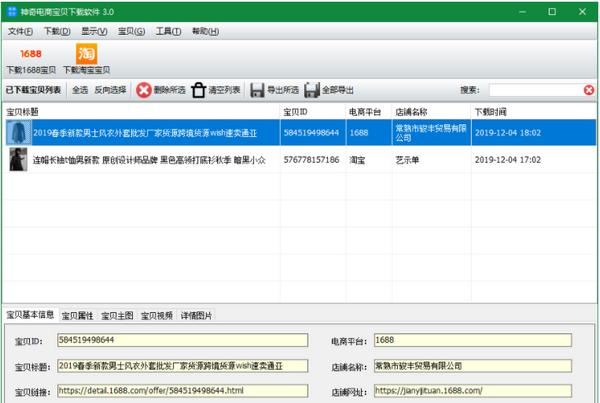Click the black hoodie thumbnail in second row
Screen dimensions: 600x403
click(x=18, y=160)
